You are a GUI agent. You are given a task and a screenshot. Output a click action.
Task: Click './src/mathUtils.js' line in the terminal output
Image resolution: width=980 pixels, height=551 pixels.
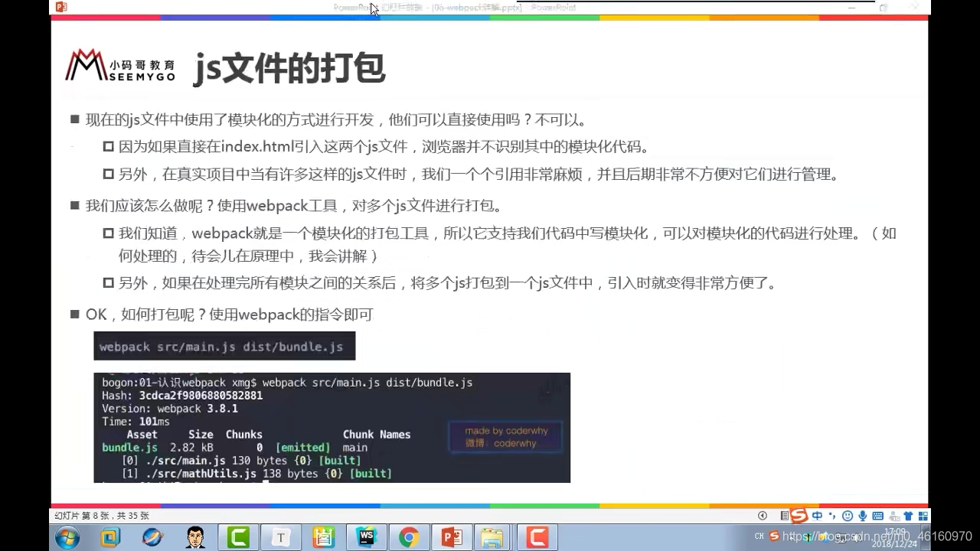point(256,474)
